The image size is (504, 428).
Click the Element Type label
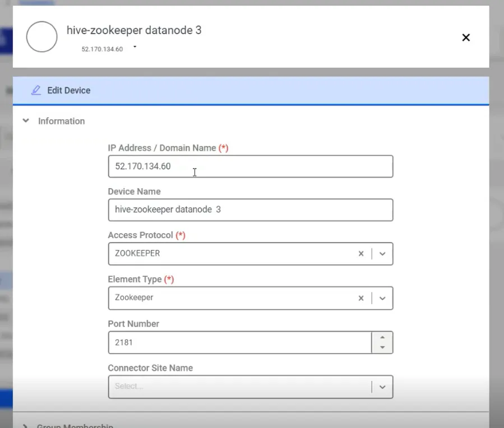[135, 280]
